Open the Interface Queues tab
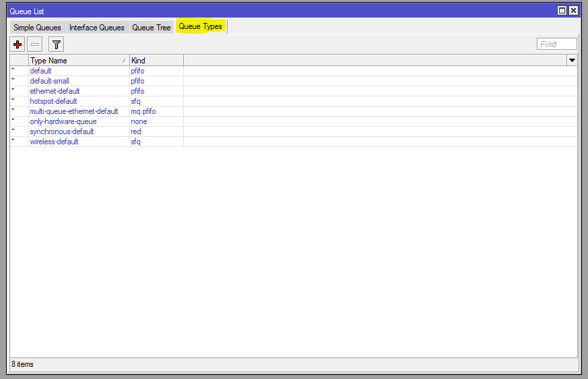 tap(96, 28)
